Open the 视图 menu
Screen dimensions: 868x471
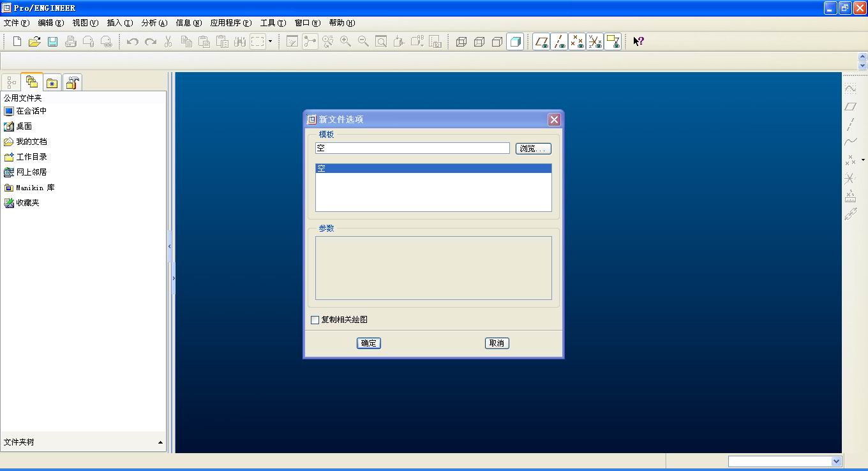pyautogui.click(x=86, y=23)
